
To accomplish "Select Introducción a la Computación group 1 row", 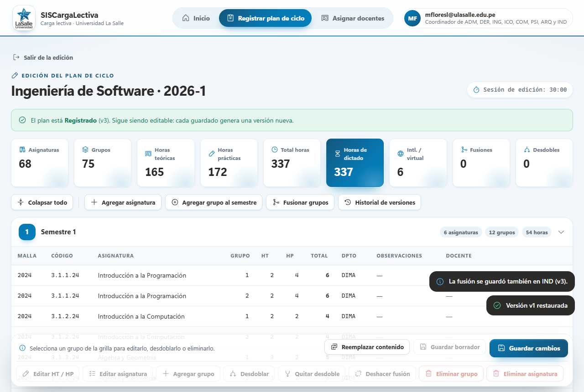I will 292,316.
